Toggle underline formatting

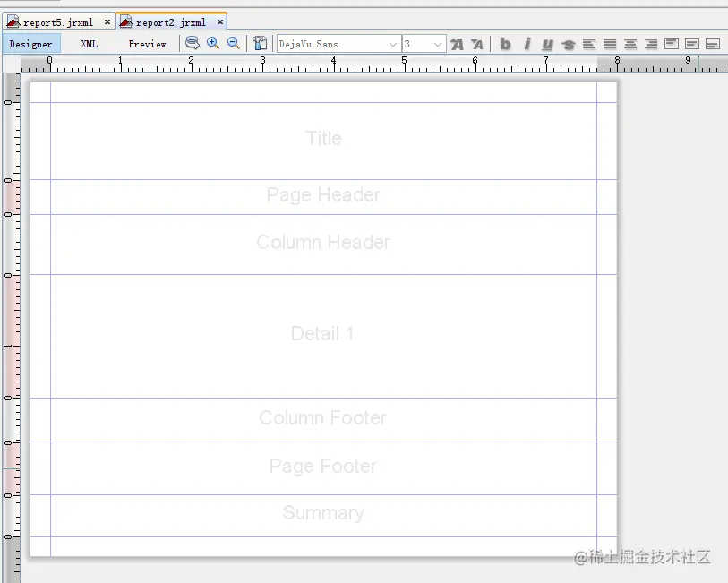coord(546,42)
